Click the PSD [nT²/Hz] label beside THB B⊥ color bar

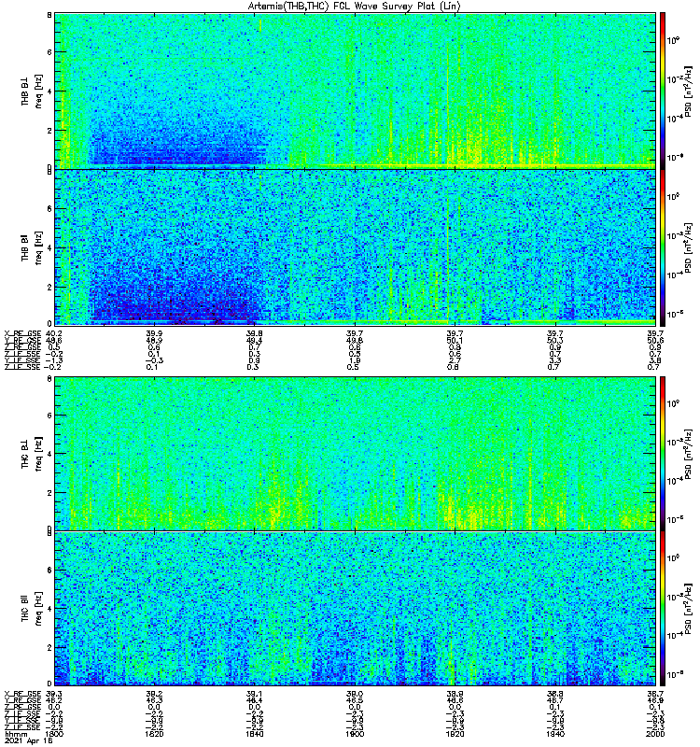689,92
